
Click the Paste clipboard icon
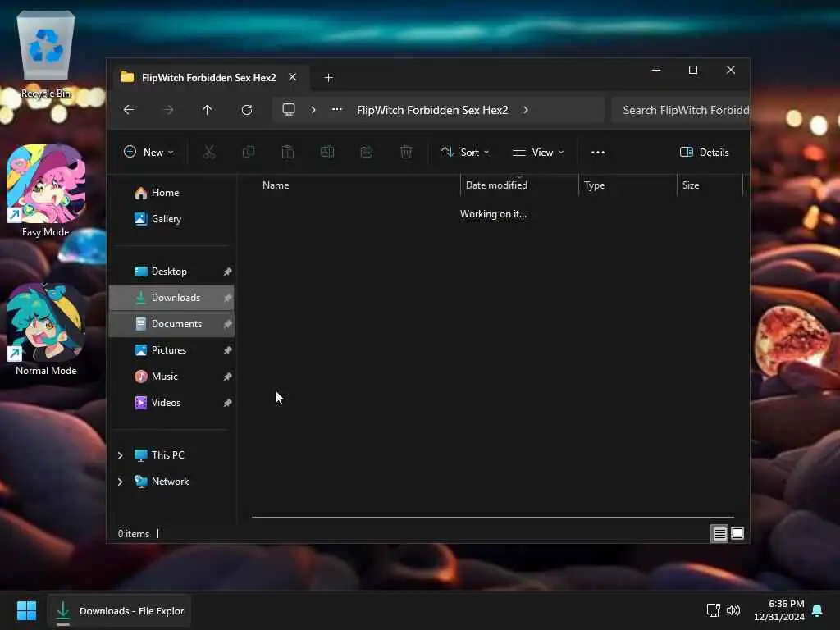288,152
